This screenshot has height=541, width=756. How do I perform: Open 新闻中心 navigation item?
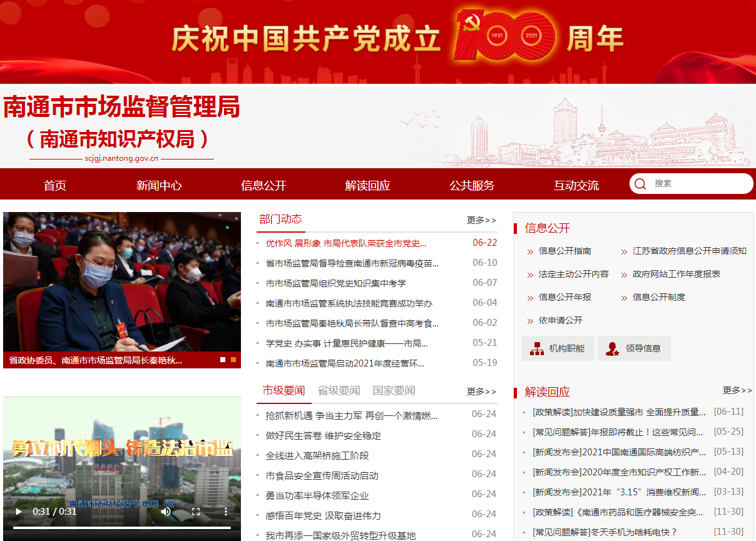coord(159,185)
